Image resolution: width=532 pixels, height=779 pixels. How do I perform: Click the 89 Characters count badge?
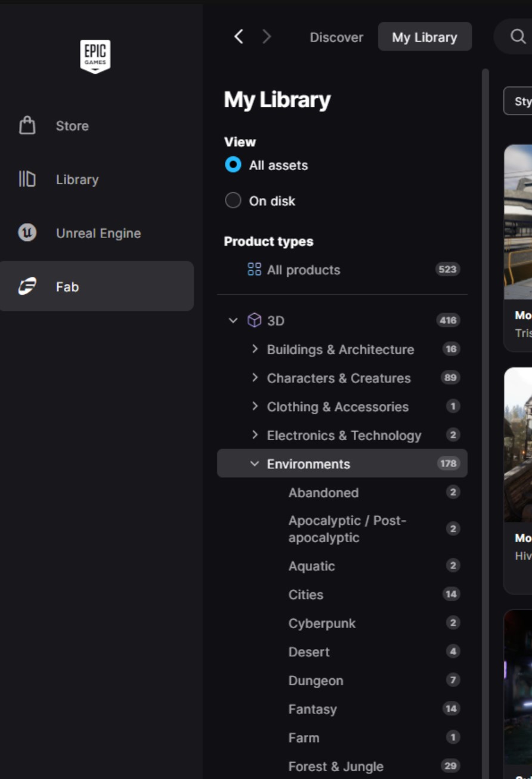[450, 378]
